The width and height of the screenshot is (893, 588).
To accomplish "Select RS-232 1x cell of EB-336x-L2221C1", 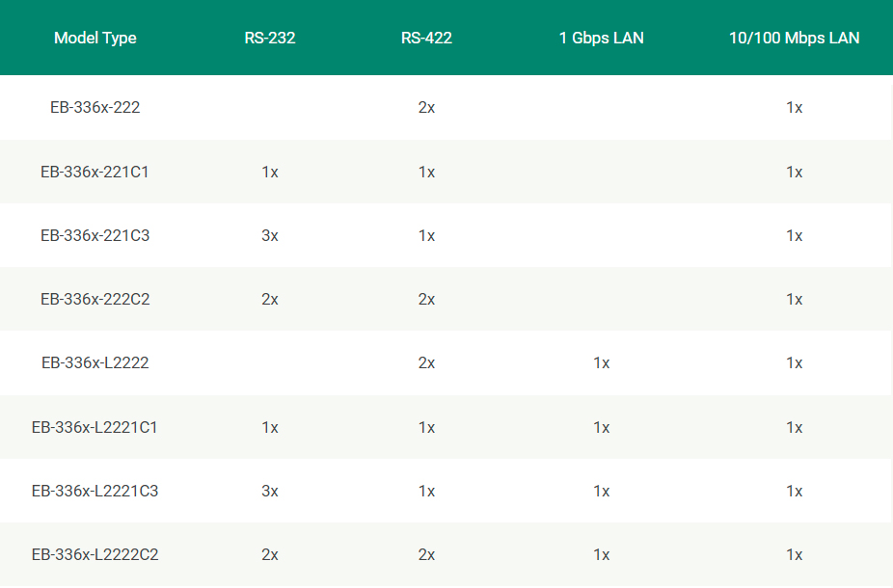I will 270,427.
